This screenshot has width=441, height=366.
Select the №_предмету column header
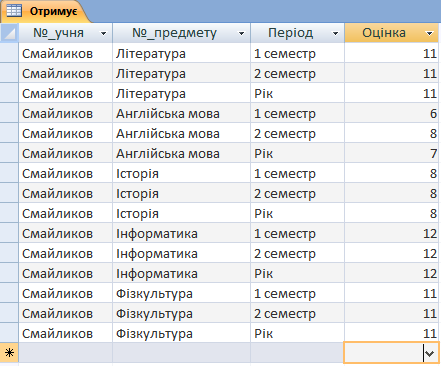pos(182,33)
